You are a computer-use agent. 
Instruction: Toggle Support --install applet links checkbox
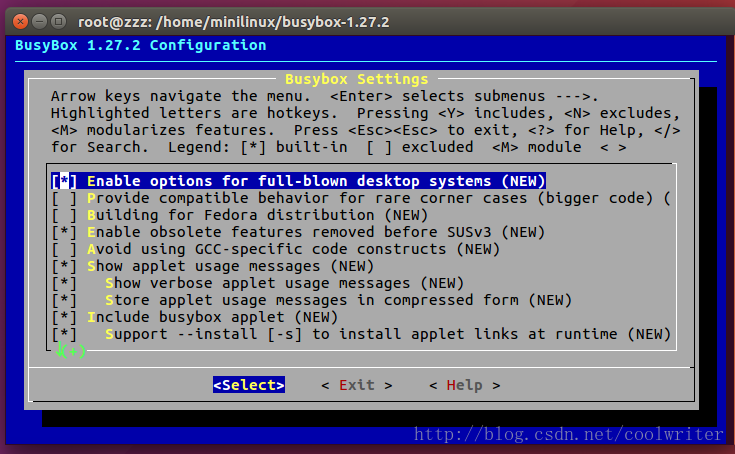click(x=64, y=334)
